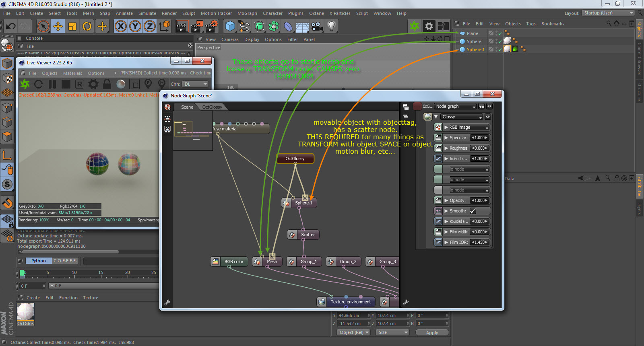Select the RGB color node

(229, 262)
